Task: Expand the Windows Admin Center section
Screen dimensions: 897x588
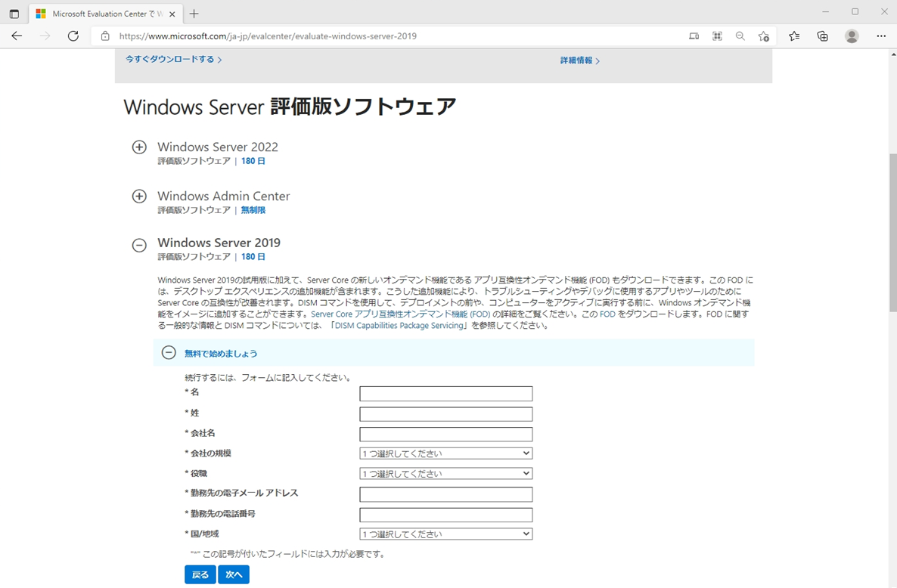Action: pyautogui.click(x=139, y=197)
